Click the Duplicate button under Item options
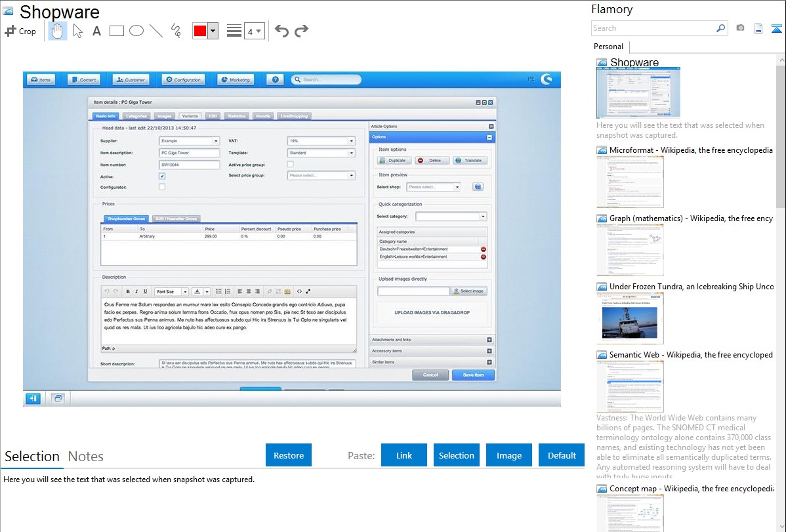 [x=394, y=161]
